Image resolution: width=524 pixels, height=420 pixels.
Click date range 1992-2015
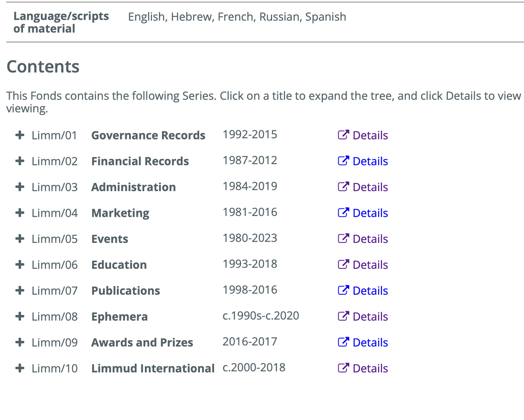(250, 135)
